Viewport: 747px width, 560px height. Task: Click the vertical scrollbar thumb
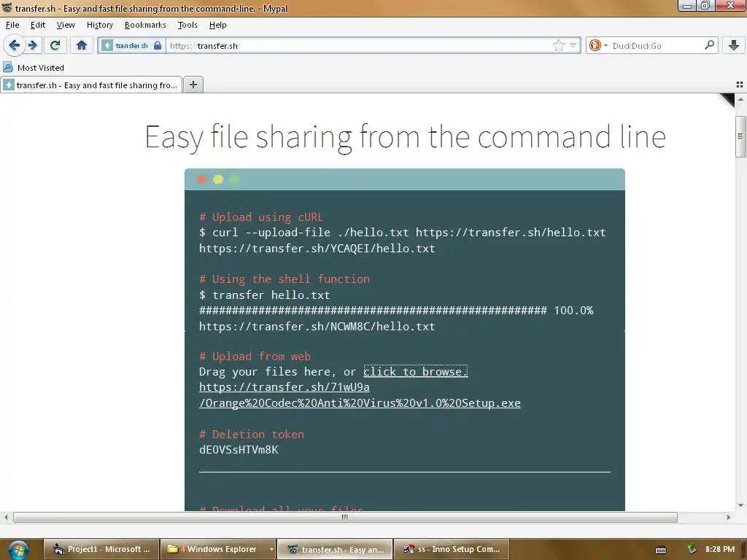(740, 136)
